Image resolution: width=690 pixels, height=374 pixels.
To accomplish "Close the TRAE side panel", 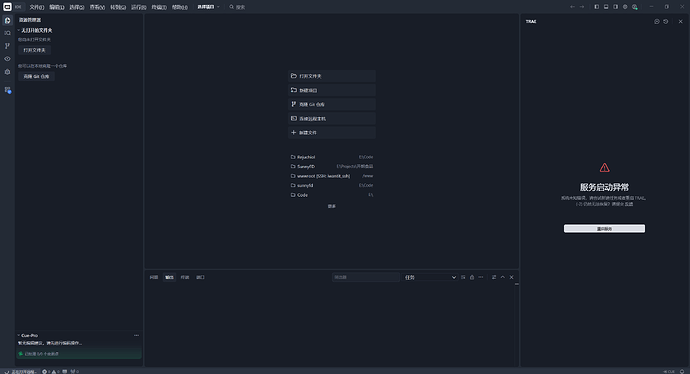I will pos(680,21).
